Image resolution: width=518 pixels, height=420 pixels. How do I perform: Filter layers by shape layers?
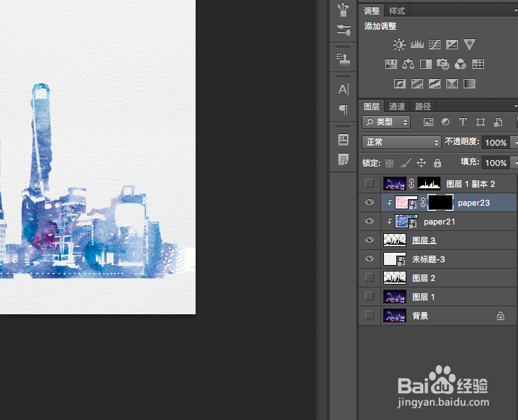(480, 122)
